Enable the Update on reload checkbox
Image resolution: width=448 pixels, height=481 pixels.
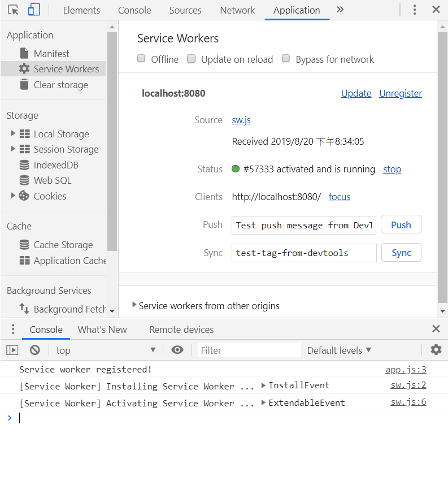point(191,58)
